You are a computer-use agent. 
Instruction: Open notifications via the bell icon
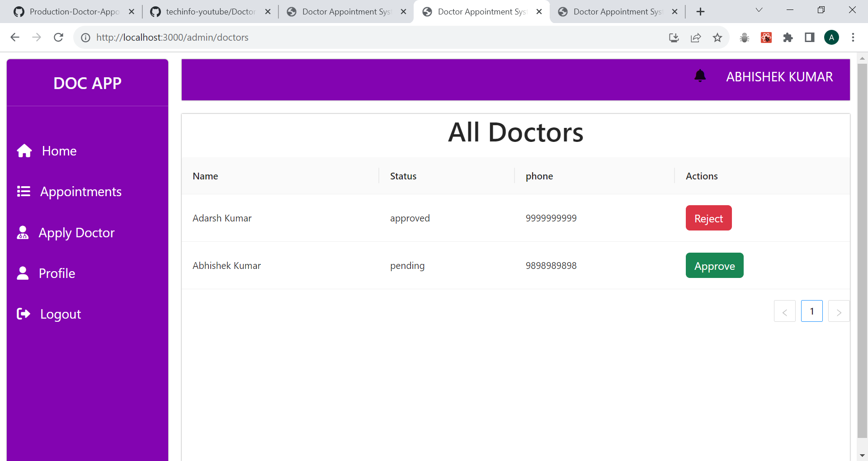click(x=700, y=76)
